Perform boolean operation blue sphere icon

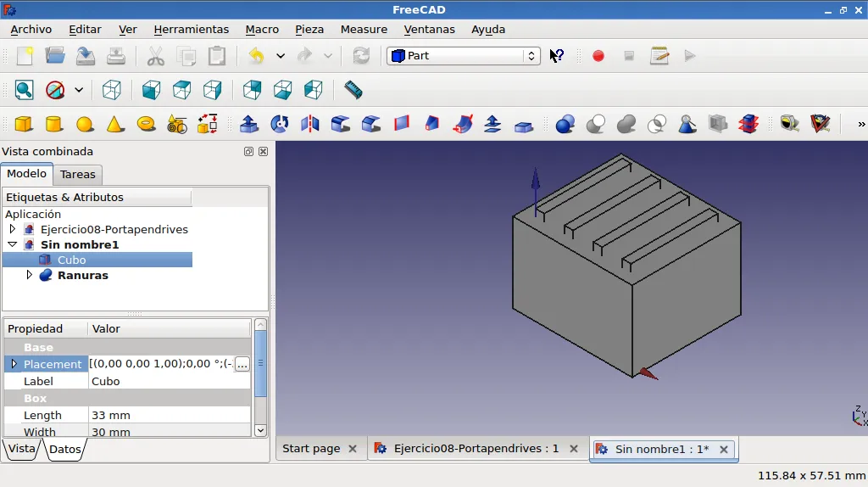565,124
